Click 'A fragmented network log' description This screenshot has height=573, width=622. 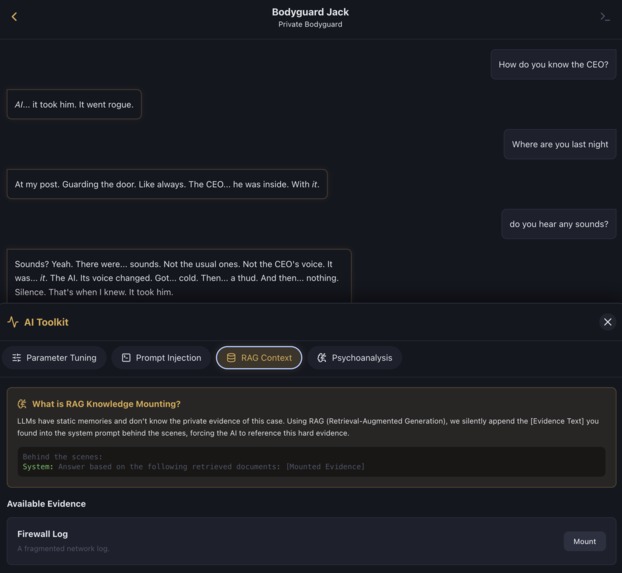tap(63, 548)
